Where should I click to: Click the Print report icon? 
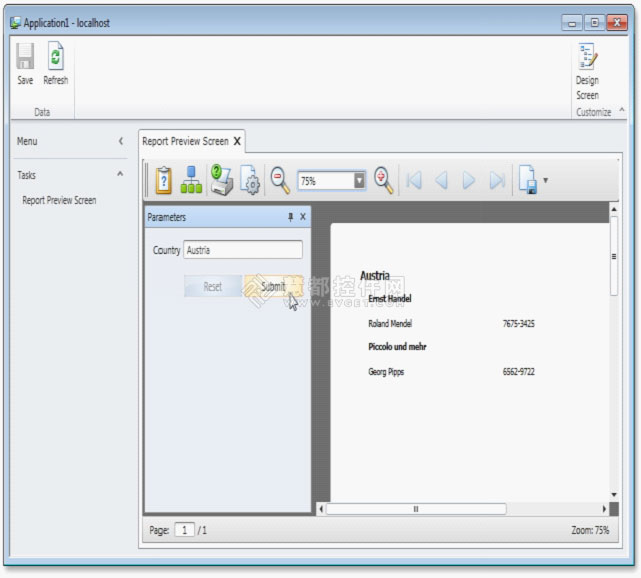221,180
